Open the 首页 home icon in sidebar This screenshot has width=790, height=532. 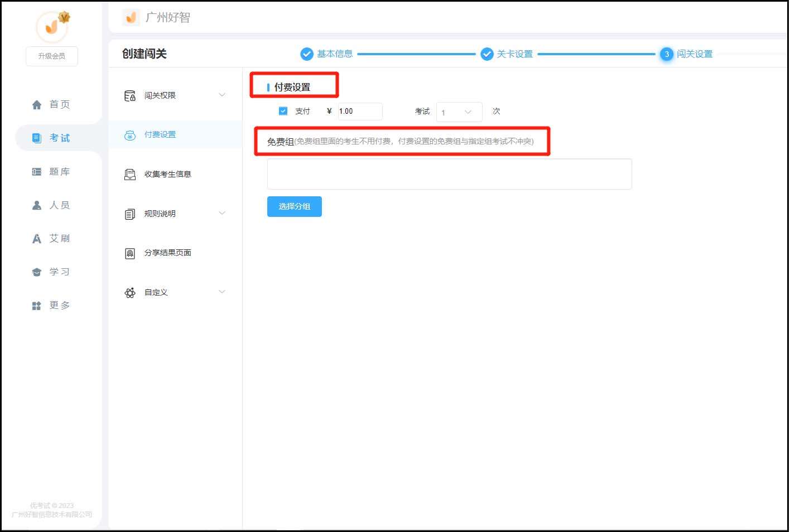36,104
